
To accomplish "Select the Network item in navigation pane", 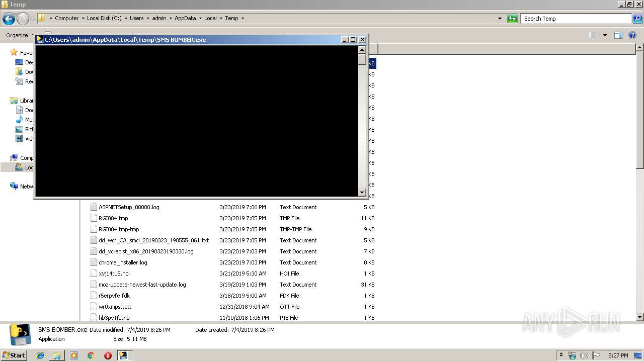I will 21,187.
